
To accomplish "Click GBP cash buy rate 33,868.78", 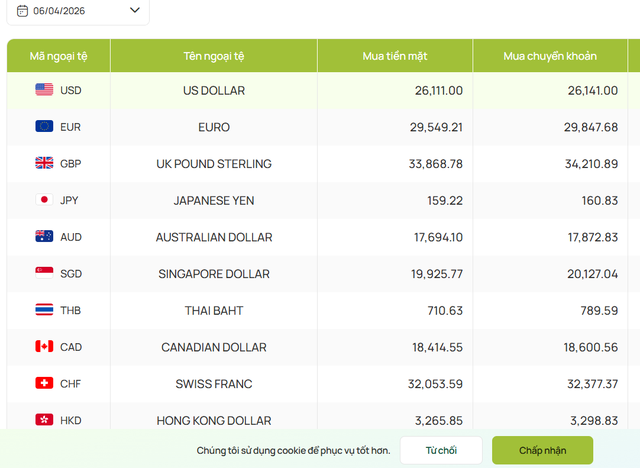I will 436,164.
